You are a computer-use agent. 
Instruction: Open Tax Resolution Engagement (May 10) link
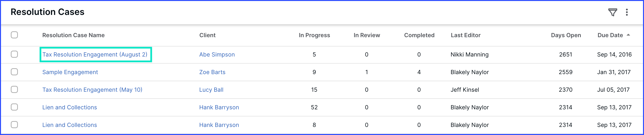[x=92, y=90]
